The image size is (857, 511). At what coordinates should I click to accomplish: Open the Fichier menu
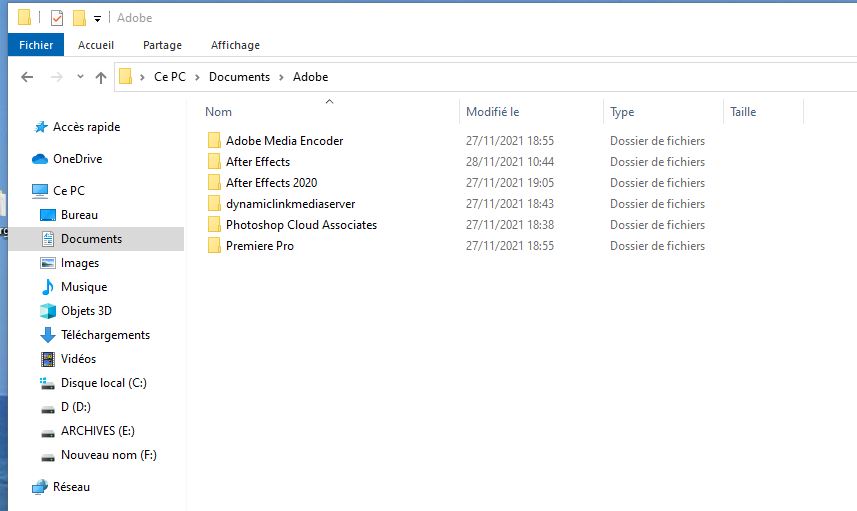[36, 45]
